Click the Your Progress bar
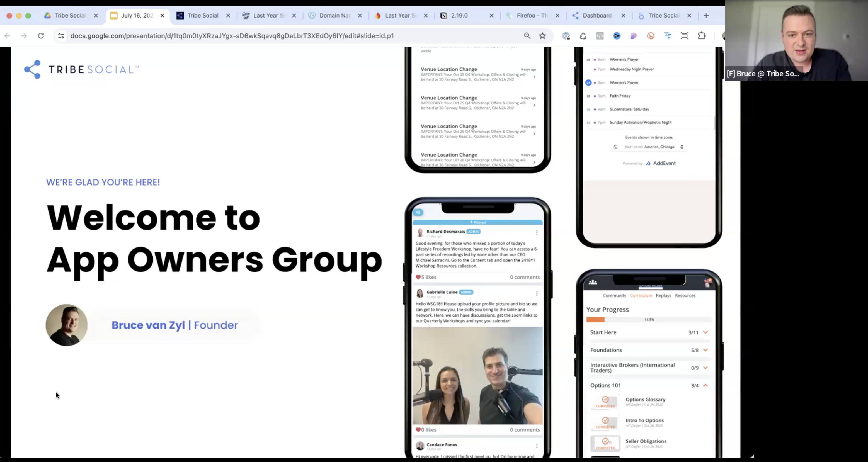868x462 pixels. (649, 320)
